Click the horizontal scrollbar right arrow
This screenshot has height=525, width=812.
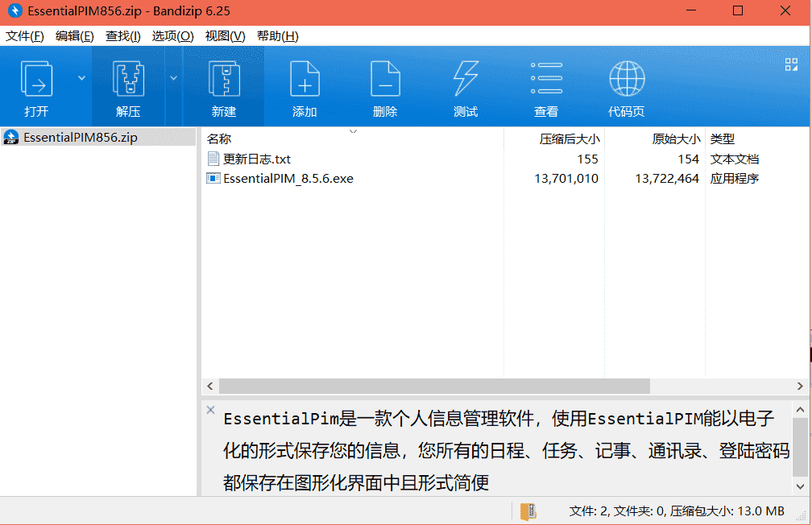pos(800,386)
